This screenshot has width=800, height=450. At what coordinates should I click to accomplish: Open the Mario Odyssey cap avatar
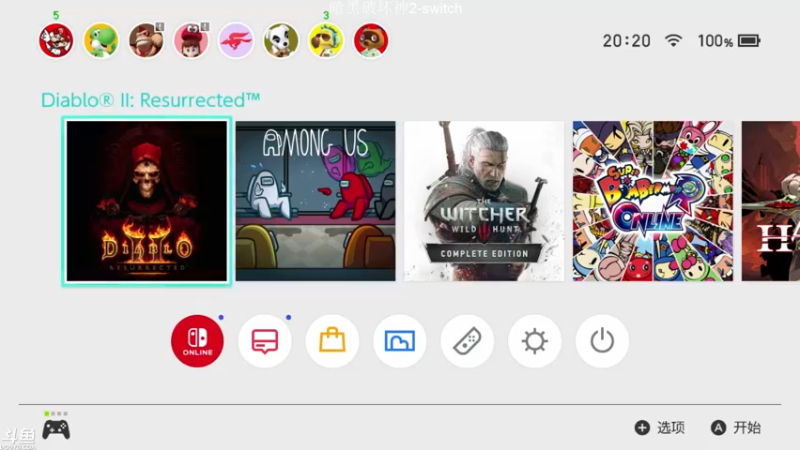[x=191, y=40]
